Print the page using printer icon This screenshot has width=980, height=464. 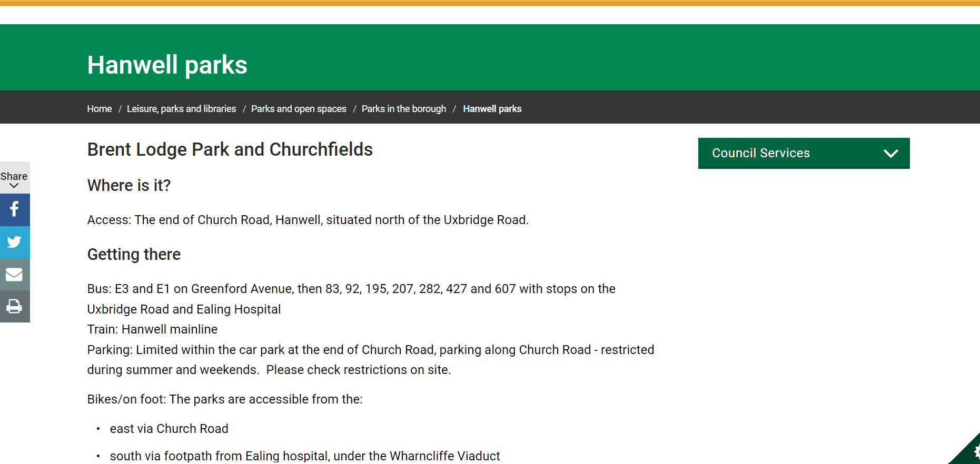point(15,306)
